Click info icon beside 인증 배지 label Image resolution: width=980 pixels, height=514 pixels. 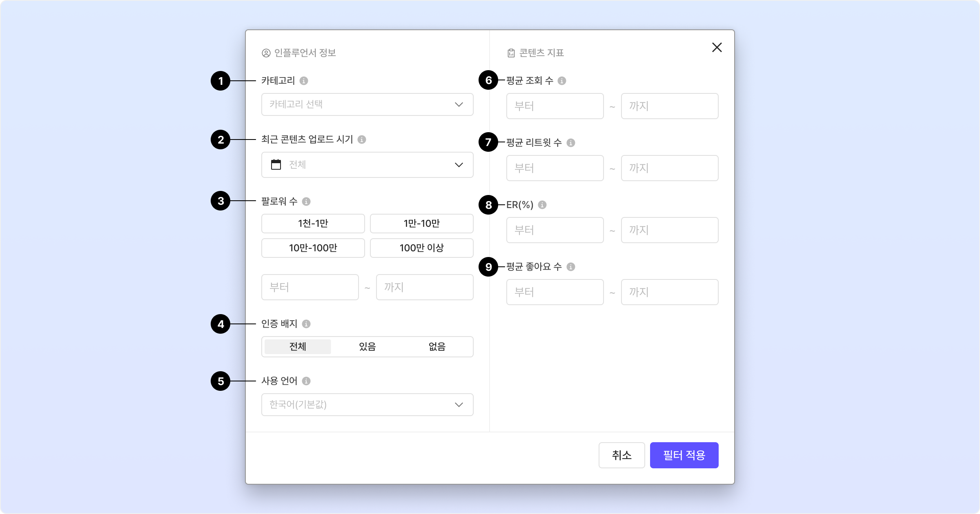click(306, 324)
